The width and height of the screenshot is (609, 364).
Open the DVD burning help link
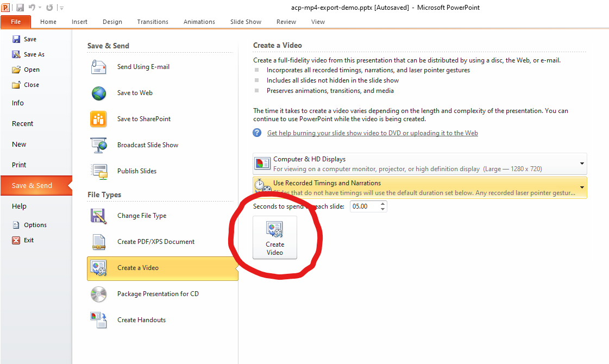[372, 133]
